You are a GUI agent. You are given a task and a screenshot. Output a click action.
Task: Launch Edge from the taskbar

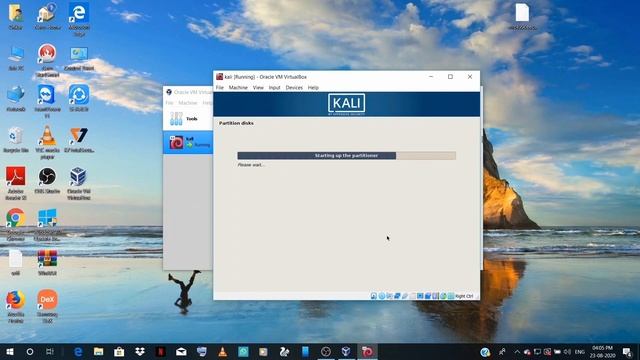click(x=78, y=351)
